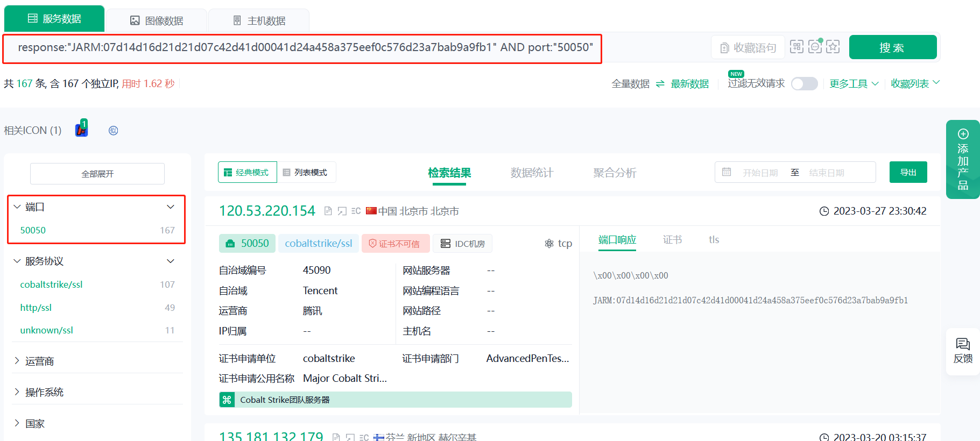Click the star favorite-query icon beside search

point(833,47)
